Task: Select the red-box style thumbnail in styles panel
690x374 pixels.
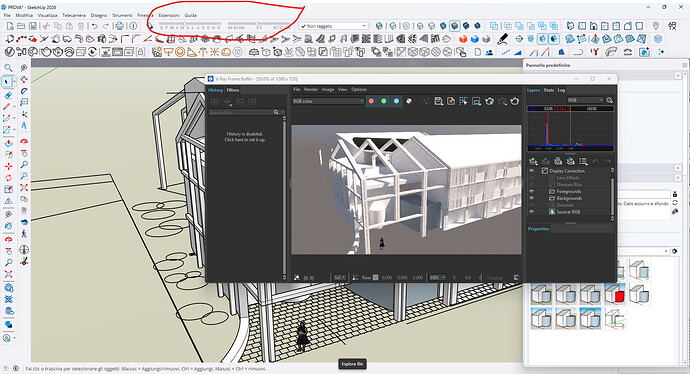Action: coord(615,293)
